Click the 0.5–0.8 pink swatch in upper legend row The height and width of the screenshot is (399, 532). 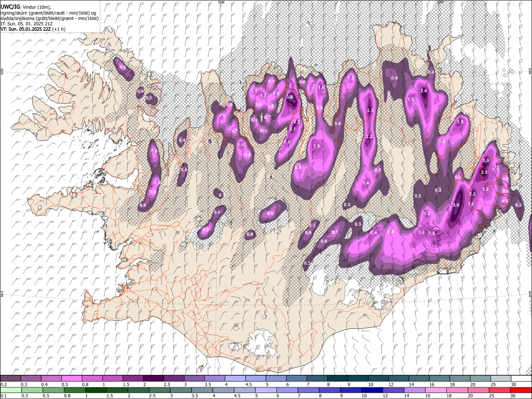[71, 379]
